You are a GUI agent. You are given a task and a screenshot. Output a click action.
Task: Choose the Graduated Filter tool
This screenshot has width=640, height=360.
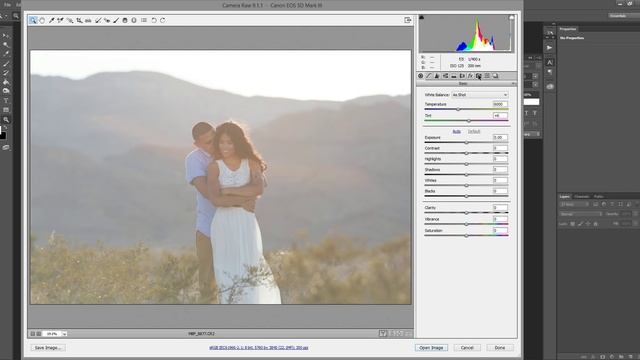click(125, 20)
